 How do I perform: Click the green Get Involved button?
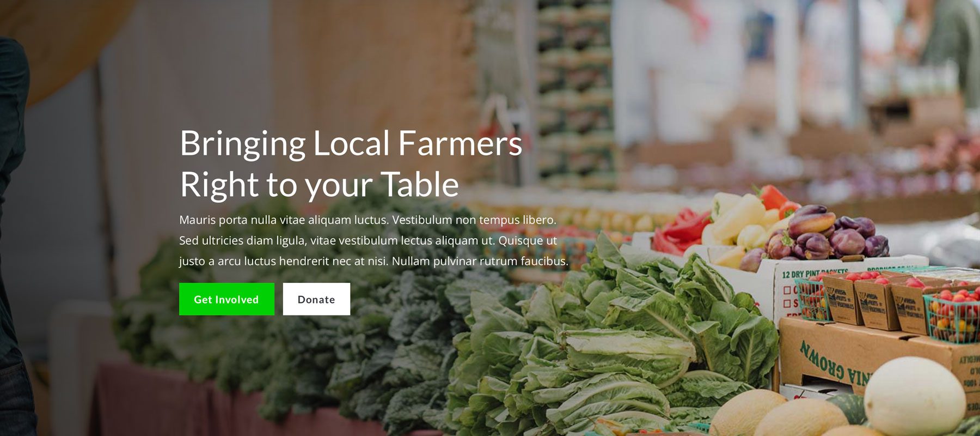pos(226,299)
